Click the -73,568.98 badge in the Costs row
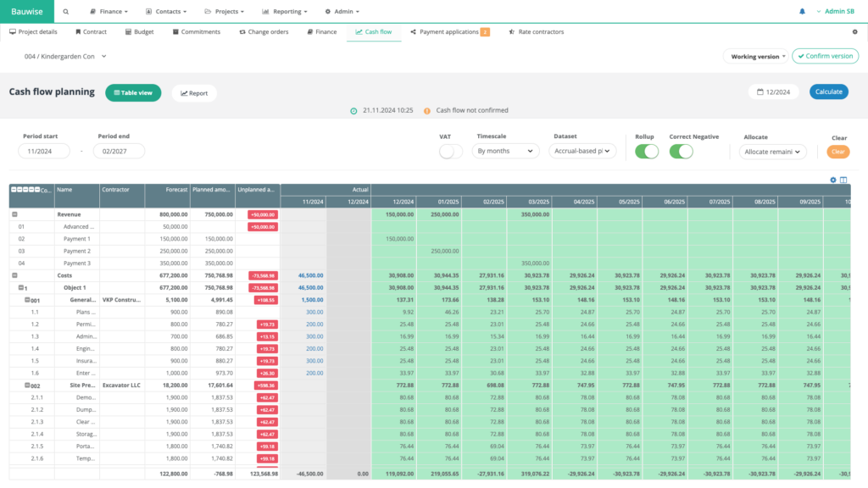 pyautogui.click(x=263, y=275)
